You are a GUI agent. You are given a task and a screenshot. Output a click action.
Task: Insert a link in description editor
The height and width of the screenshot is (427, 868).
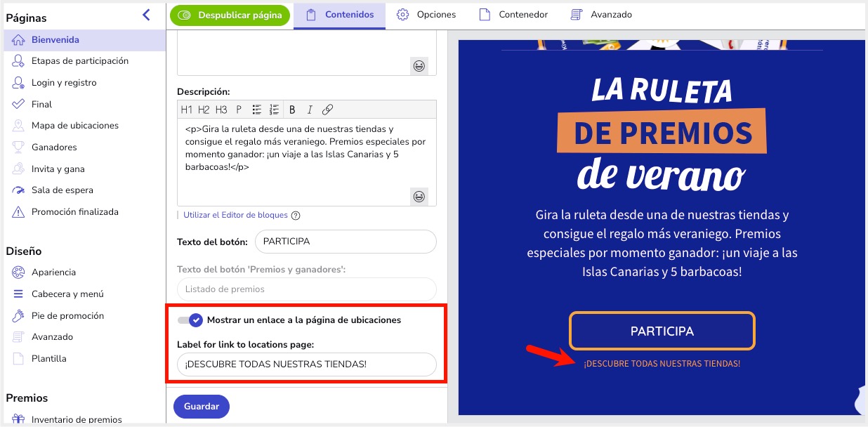[x=327, y=110]
